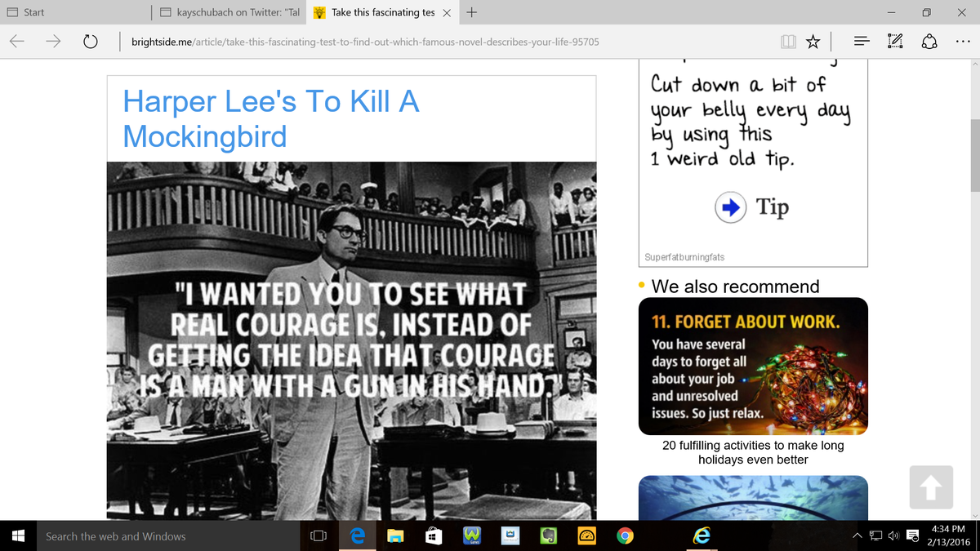980x551 pixels.
Task: Click the scroll-to-top arrow button
Action: pyautogui.click(x=930, y=487)
